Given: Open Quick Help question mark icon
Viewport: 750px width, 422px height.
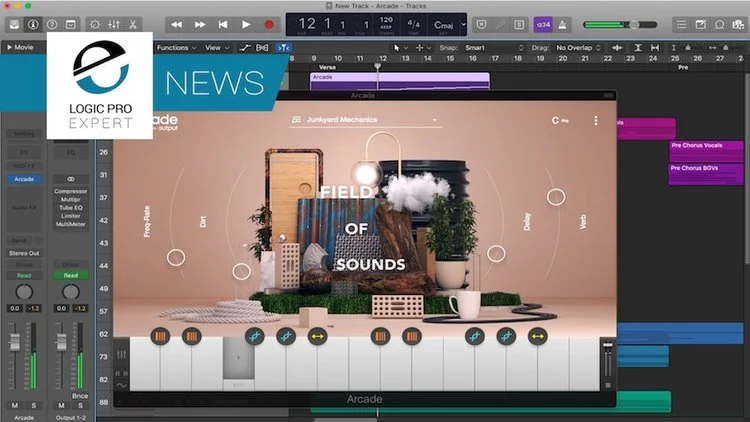Looking at the screenshot, I should click(x=52, y=24).
